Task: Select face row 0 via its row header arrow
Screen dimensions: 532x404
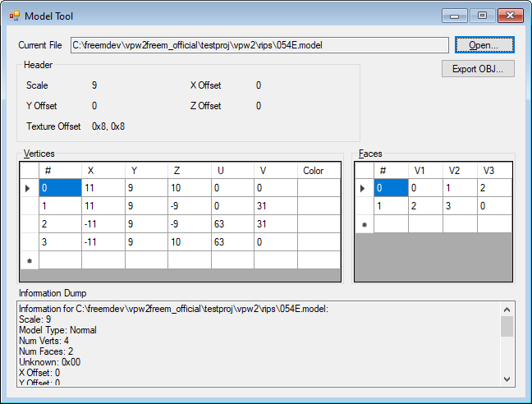Action: tap(364, 188)
